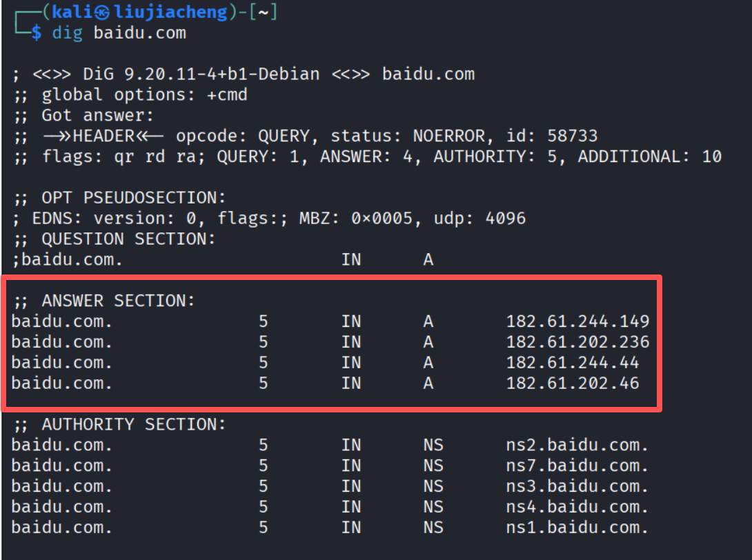The width and height of the screenshot is (752, 560).
Task: Click the ANSWER SECTION header text
Action: click(x=119, y=301)
